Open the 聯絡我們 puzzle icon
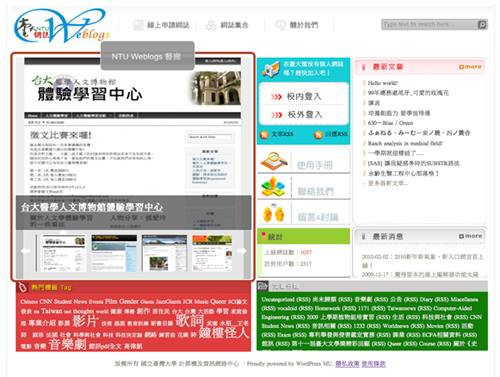Screen dimensions: 500x377 click(273, 187)
